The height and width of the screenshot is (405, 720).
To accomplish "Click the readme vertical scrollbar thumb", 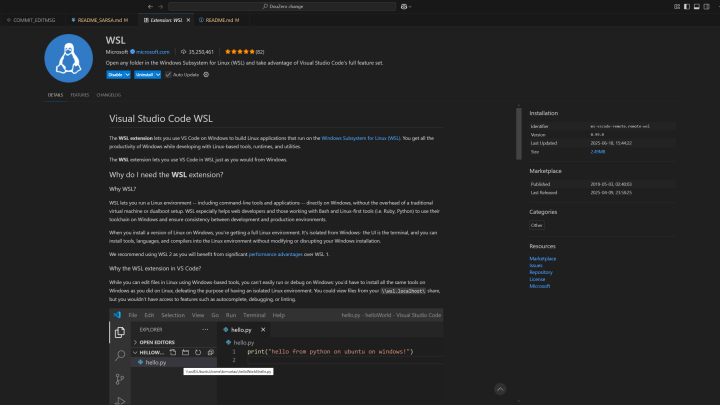I will tap(518, 134).
